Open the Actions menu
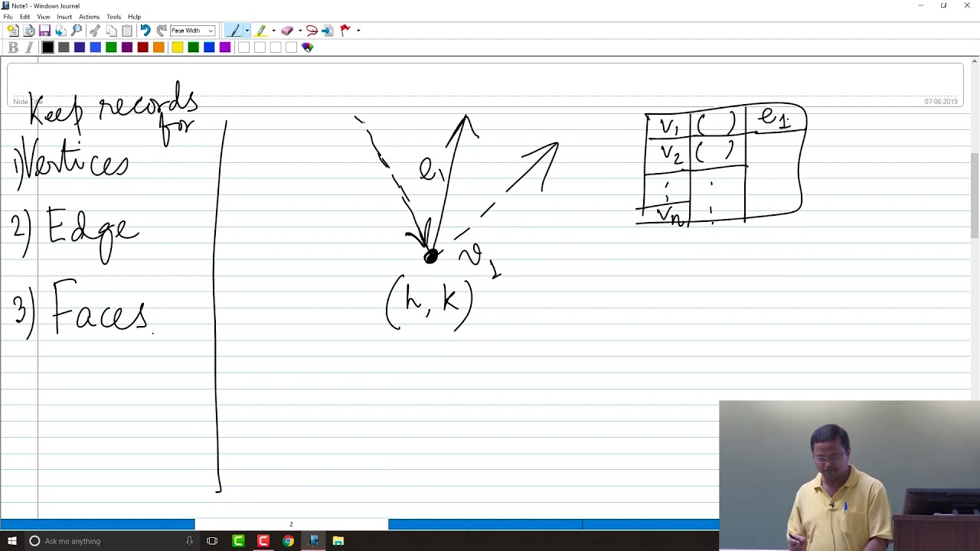This screenshot has width=980, height=551. click(x=89, y=17)
